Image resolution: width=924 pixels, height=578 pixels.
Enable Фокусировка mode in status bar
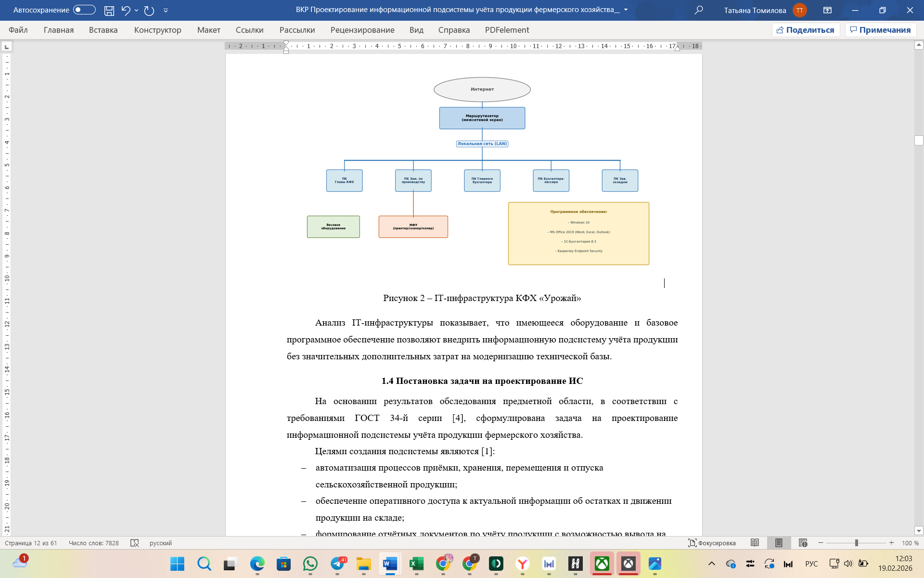712,543
